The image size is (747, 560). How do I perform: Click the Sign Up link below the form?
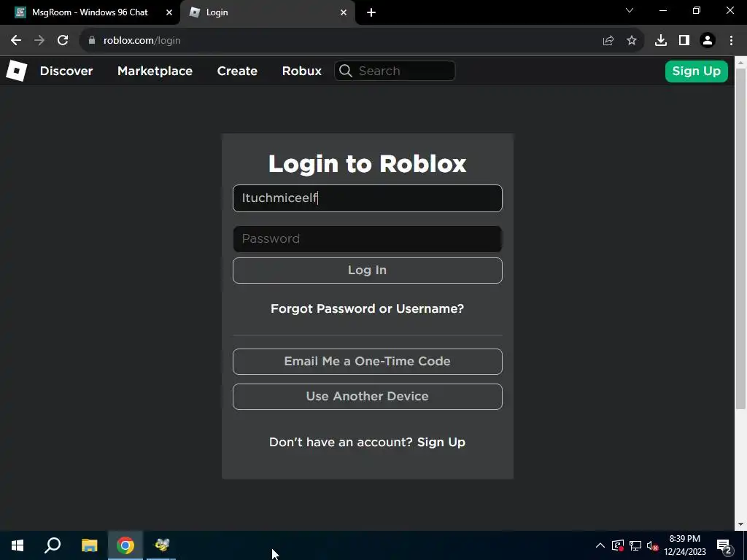[x=441, y=443]
